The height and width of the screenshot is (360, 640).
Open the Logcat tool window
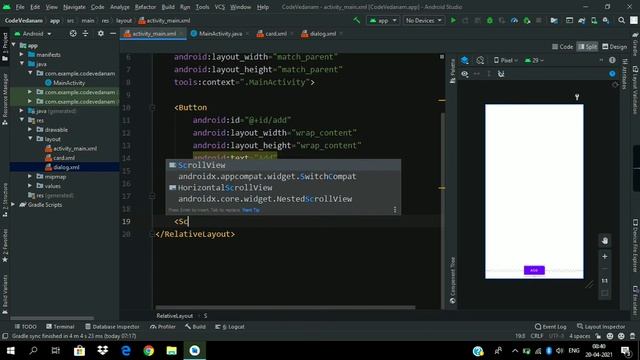[x=230, y=327]
